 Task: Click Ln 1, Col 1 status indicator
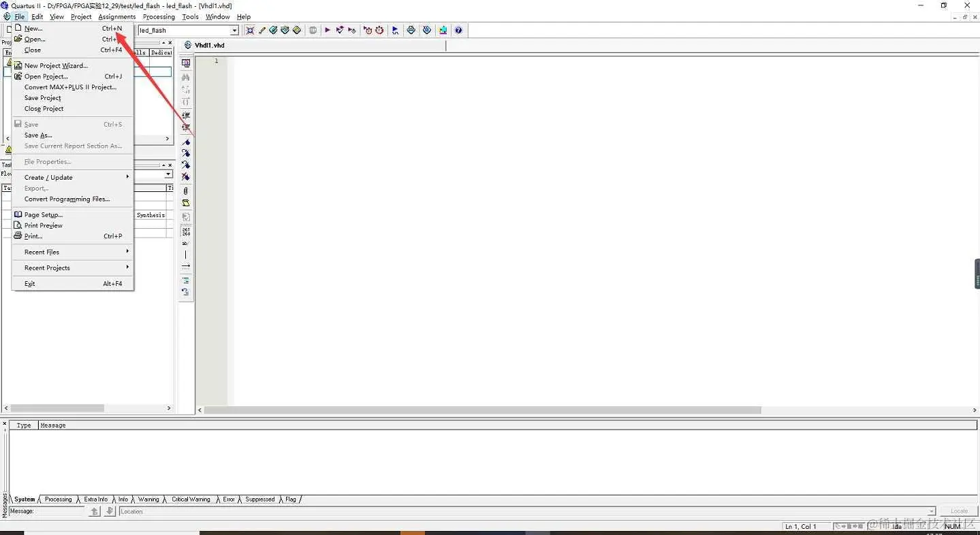pyautogui.click(x=800, y=526)
